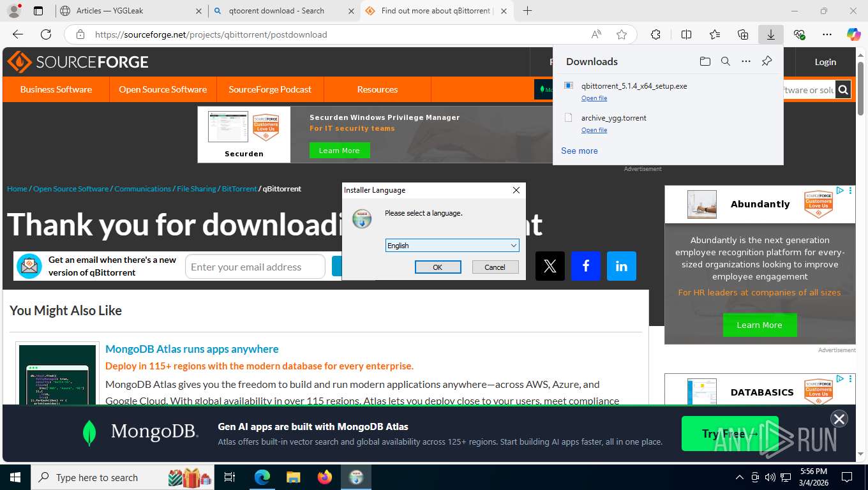Screen dimensions: 868x490
Task: Open a new browser tab
Action: pos(527,11)
